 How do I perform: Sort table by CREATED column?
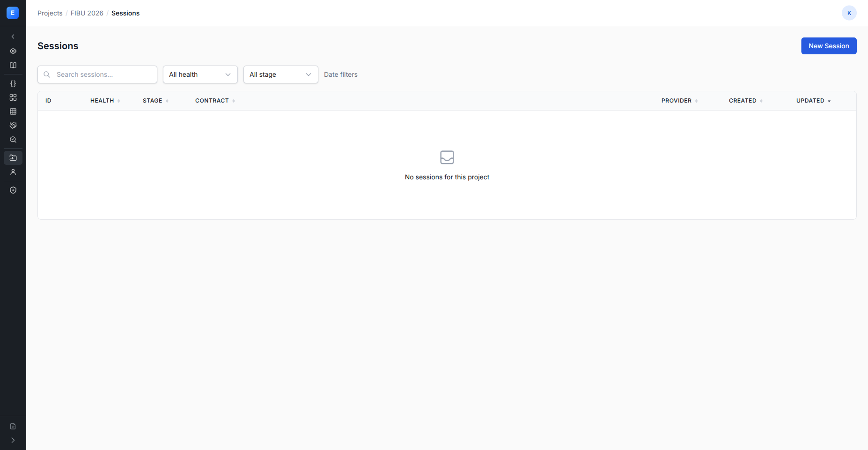pyautogui.click(x=745, y=101)
